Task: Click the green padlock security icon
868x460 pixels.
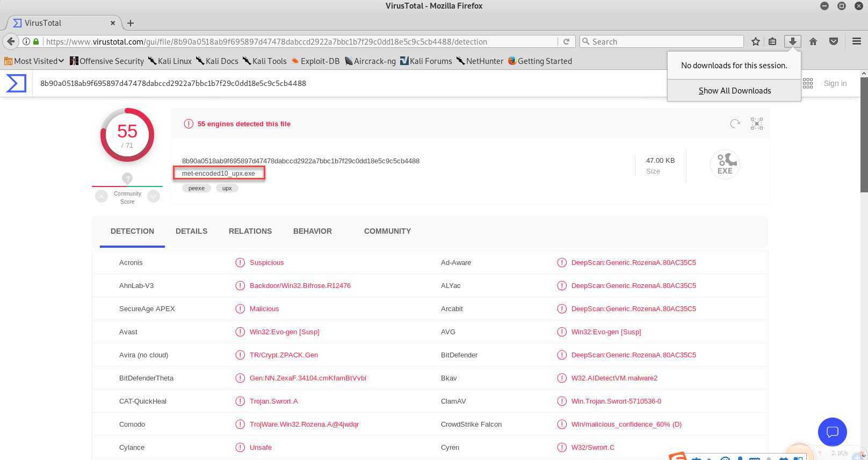Action: 36,41
